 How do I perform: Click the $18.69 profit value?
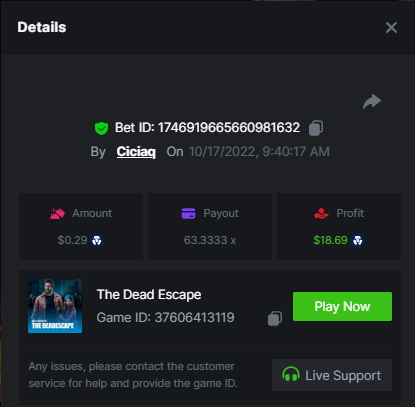pyautogui.click(x=330, y=240)
